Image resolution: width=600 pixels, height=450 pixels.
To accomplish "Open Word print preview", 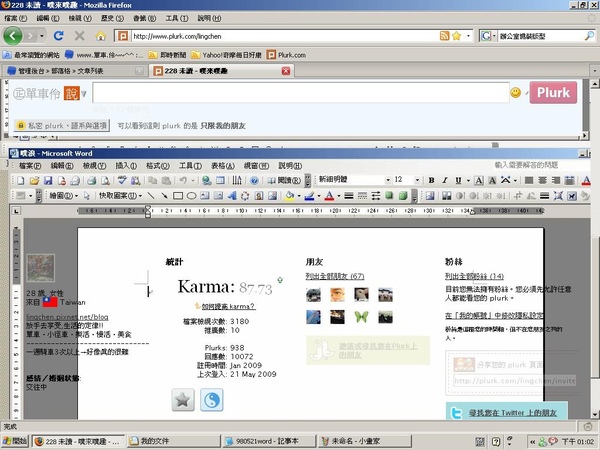I will coord(105,181).
